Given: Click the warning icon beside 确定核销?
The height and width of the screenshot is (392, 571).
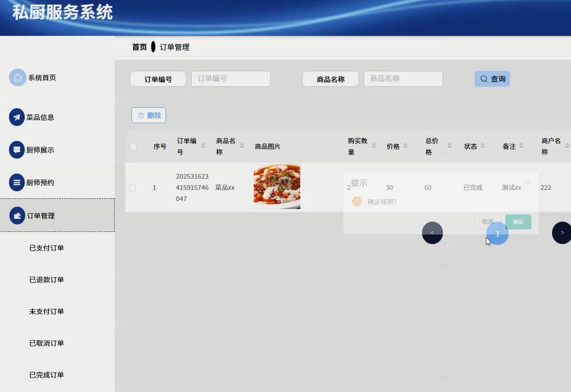Looking at the screenshot, I should pyautogui.click(x=356, y=201).
